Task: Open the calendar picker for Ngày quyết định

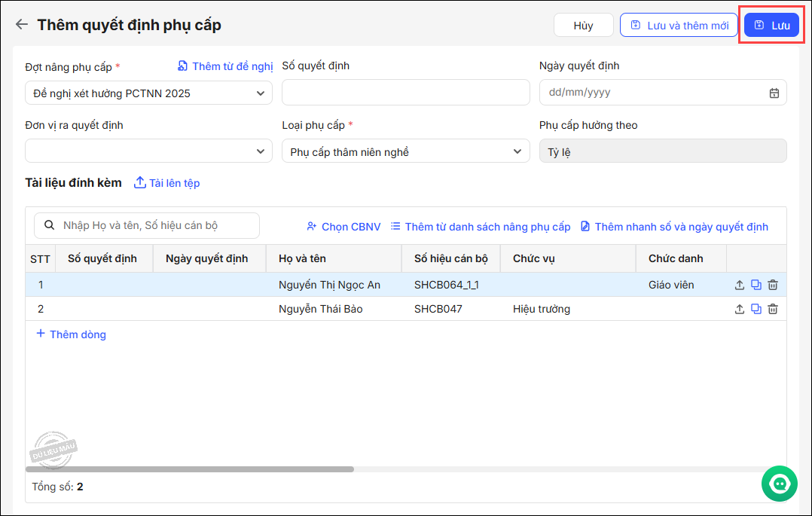Action: point(774,93)
